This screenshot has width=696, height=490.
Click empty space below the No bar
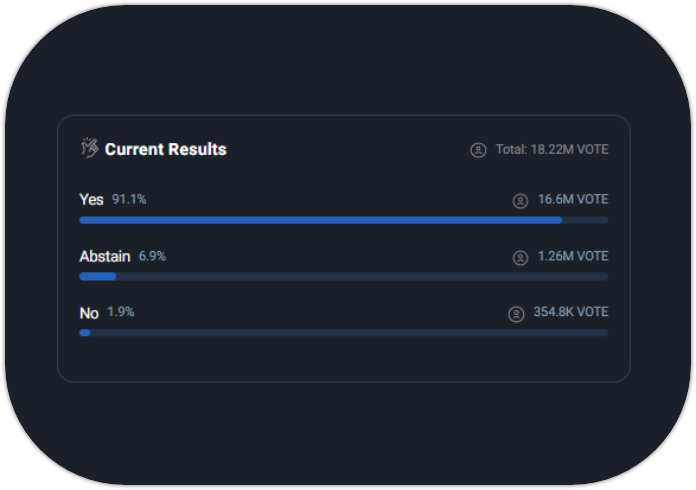343,358
